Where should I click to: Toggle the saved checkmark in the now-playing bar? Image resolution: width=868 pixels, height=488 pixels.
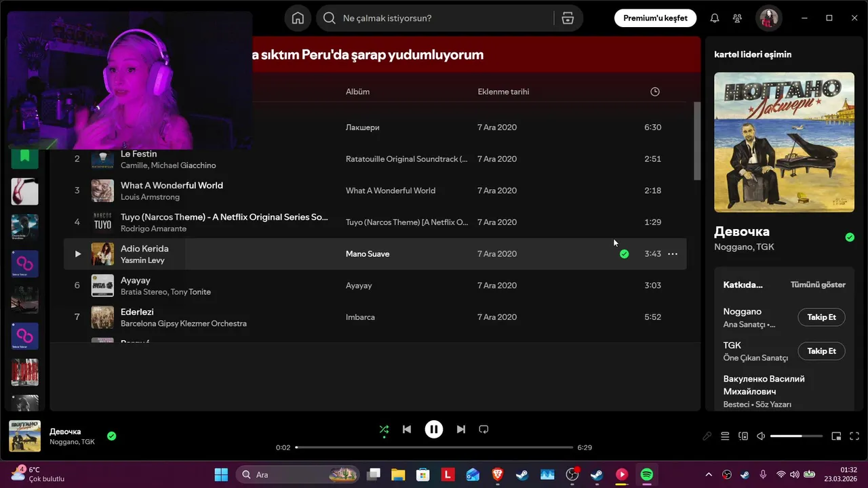(111, 436)
